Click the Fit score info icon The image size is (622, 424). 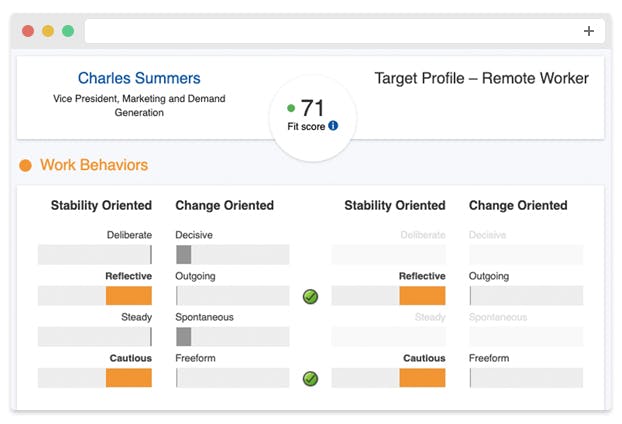333,126
